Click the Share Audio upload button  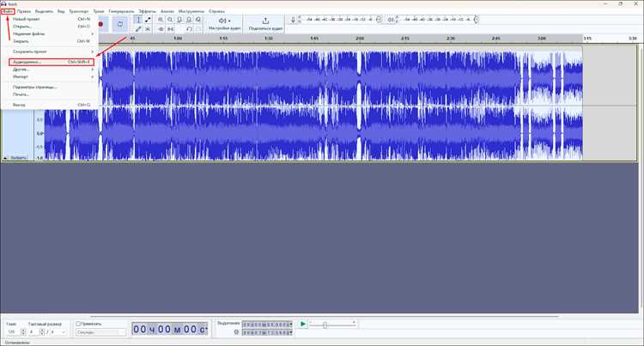pos(265,23)
